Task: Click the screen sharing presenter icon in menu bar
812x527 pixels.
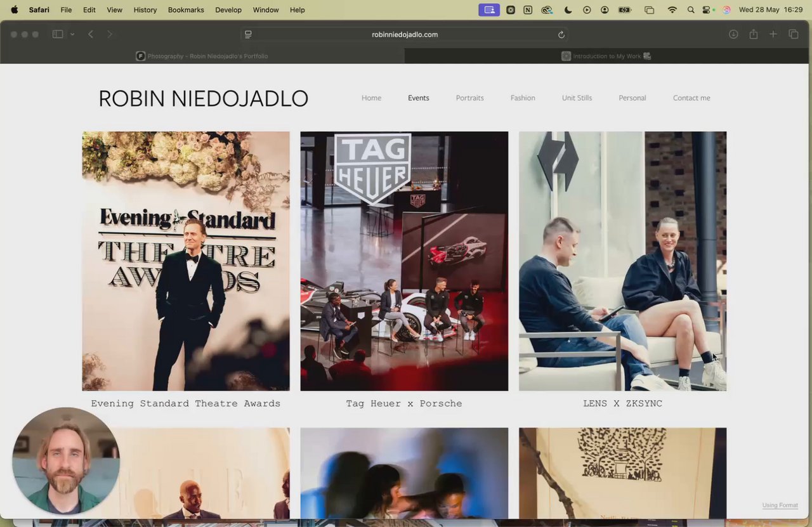Action: [x=489, y=10]
